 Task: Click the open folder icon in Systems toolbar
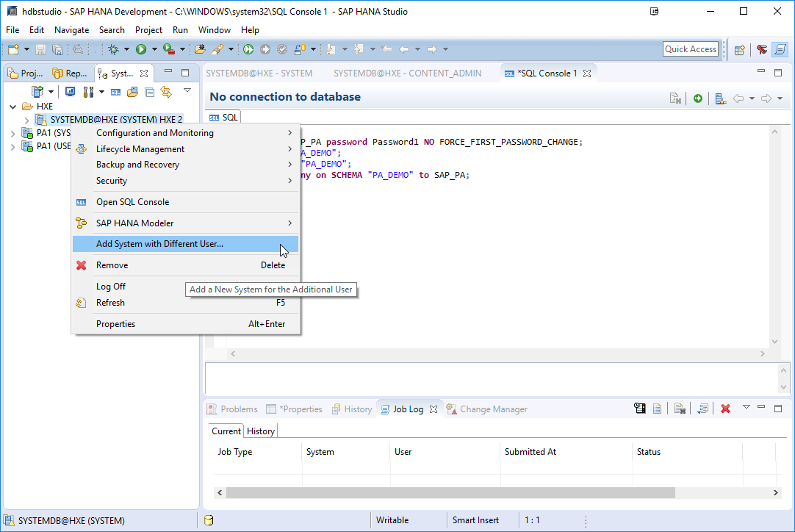(x=132, y=92)
